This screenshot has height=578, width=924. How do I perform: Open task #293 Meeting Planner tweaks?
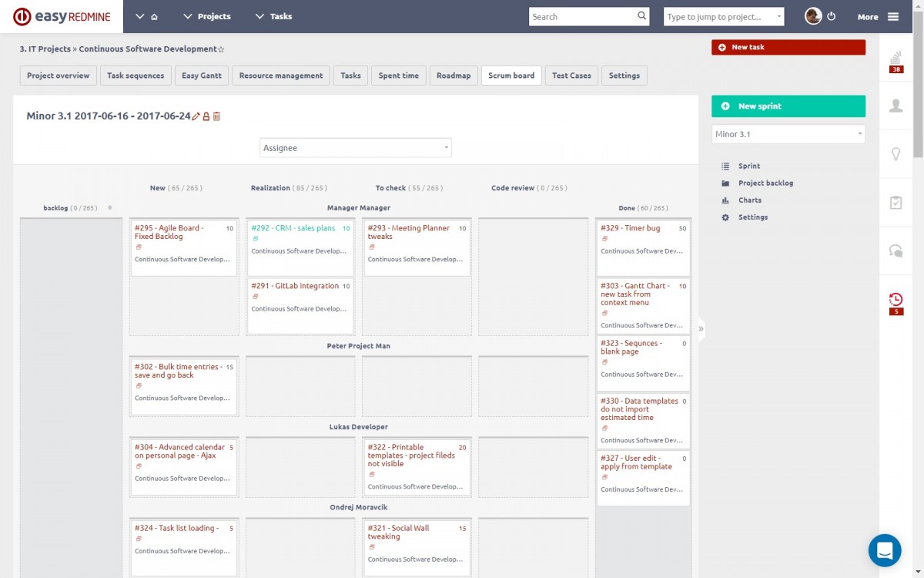coord(409,232)
